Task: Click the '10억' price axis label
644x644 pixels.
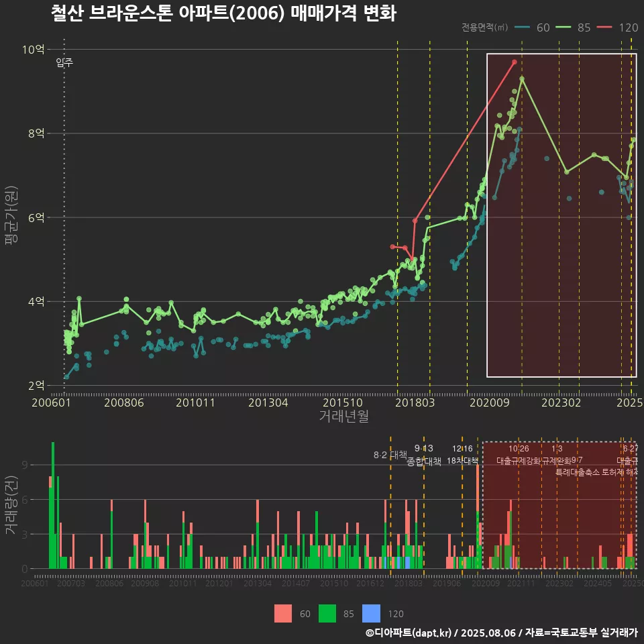Action: tap(34, 50)
